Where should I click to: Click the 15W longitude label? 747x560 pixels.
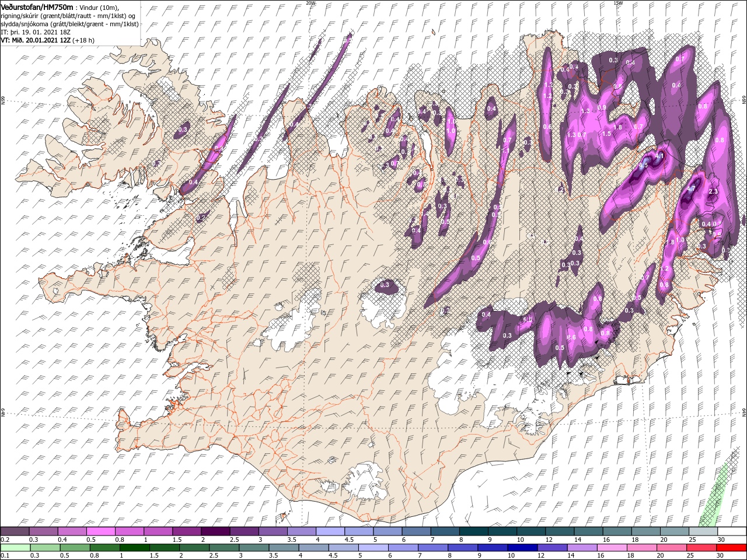pyautogui.click(x=618, y=3)
